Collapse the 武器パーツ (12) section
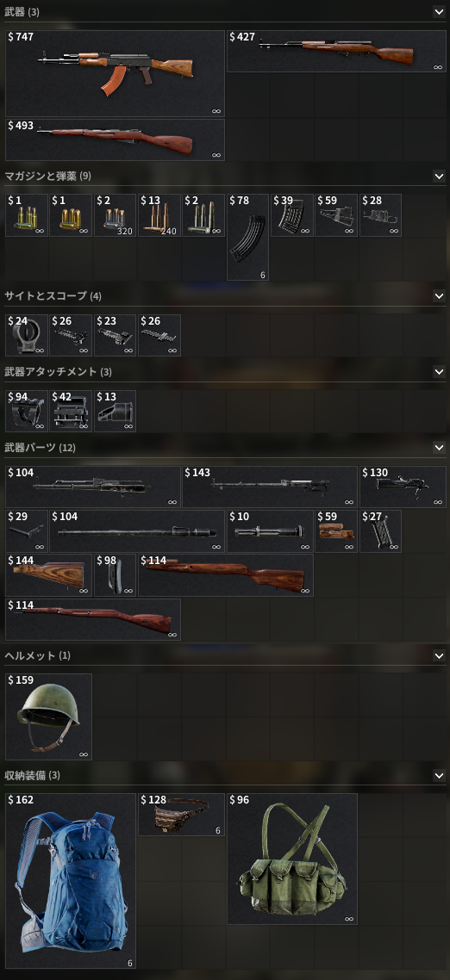Image resolution: width=450 pixels, height=980 pixels. (x=439, y=448)
